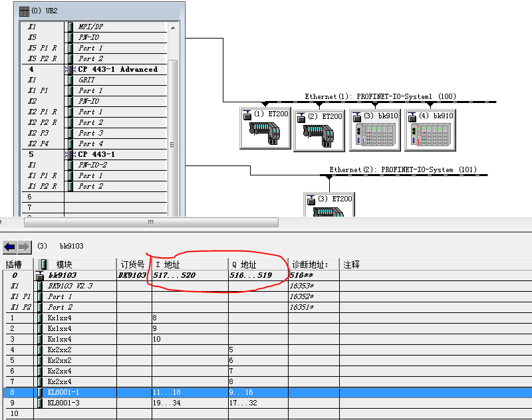532x420 pixels.
Task: Select the (2) ET200 device icon
Action: click(319, 129)
